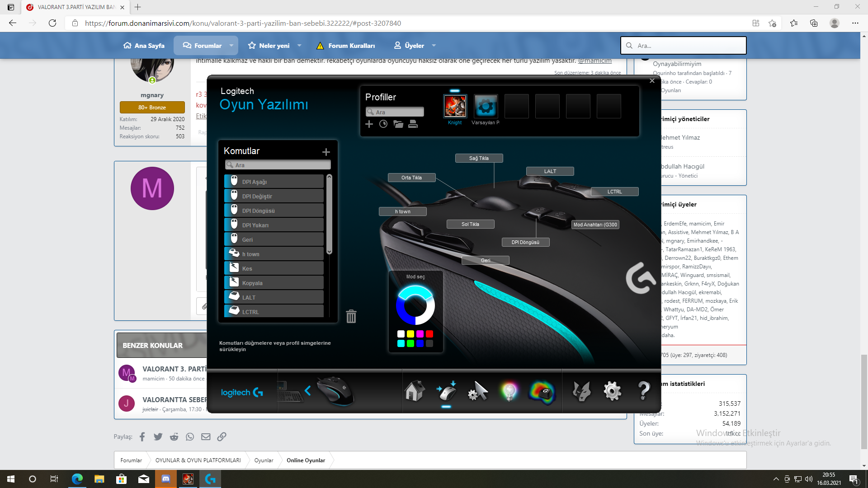Add new command with plus icon

point(326,152)
